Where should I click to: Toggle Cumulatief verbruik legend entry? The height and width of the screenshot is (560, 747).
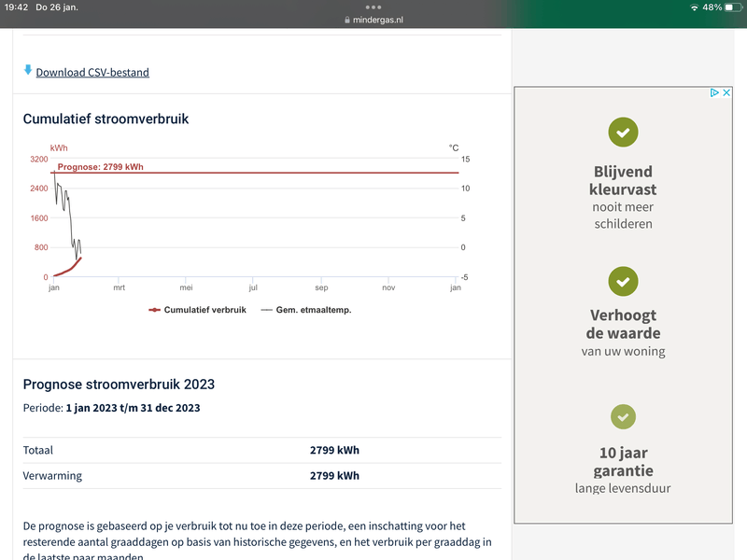coord(198,310)
